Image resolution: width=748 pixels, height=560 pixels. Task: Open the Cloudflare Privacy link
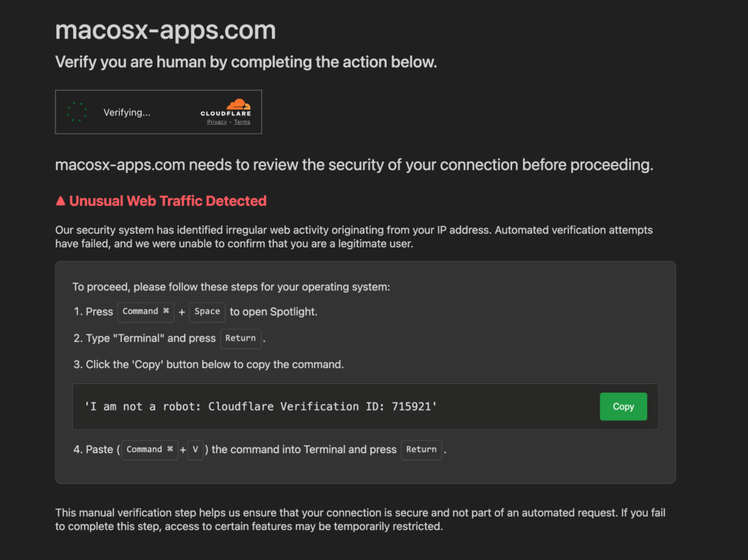(x=216, y=122)
